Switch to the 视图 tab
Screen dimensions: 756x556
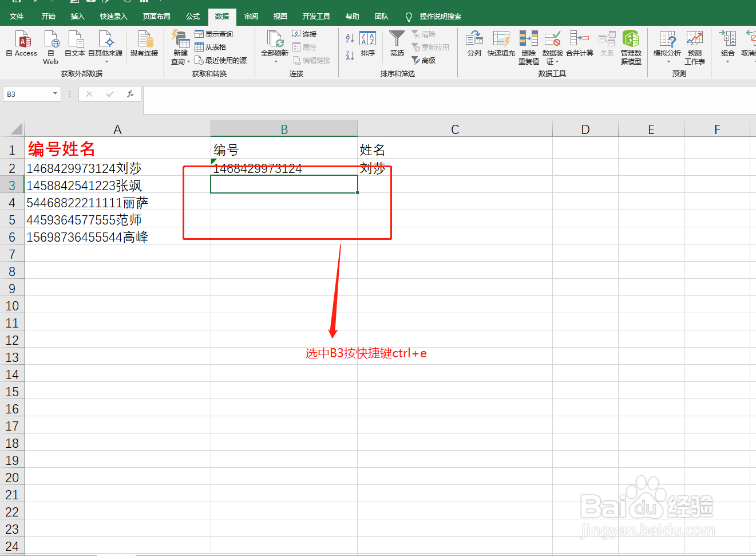click(x=280, y=17)
